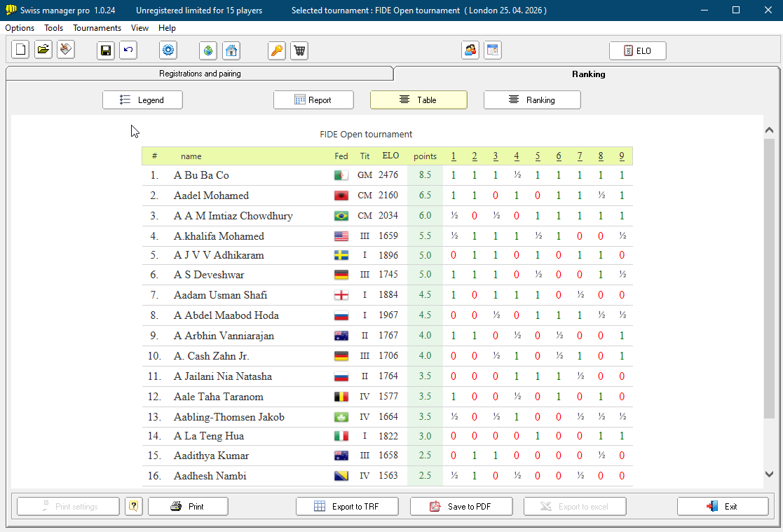Viewport: 783px width, 532px height.
Task: Click the Ranking view button below the tabs
Action: click(x=532, y=100)
